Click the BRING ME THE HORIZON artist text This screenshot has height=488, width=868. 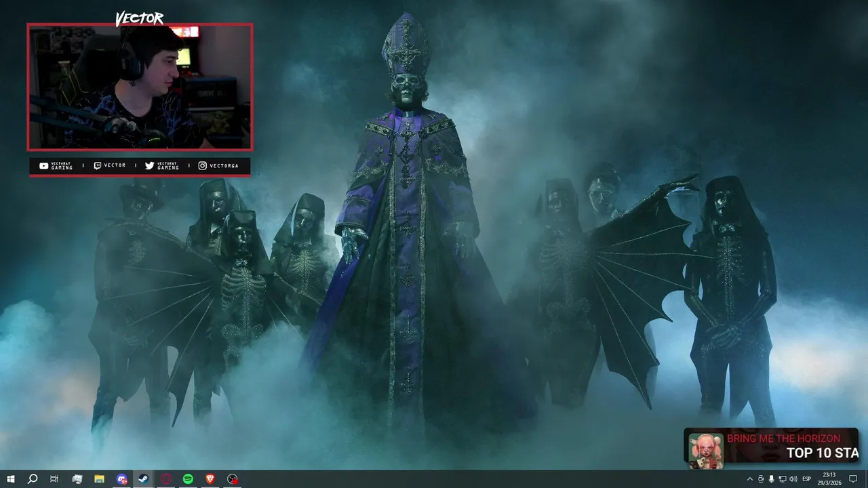[x=783, y=439]
